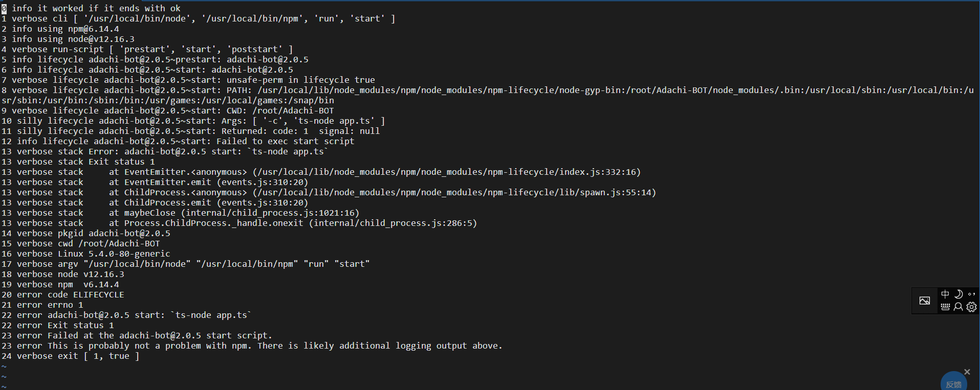Click the 'Failed to exec start script' line
Viewport: 980px width, 390px height.
coord(278,141)
